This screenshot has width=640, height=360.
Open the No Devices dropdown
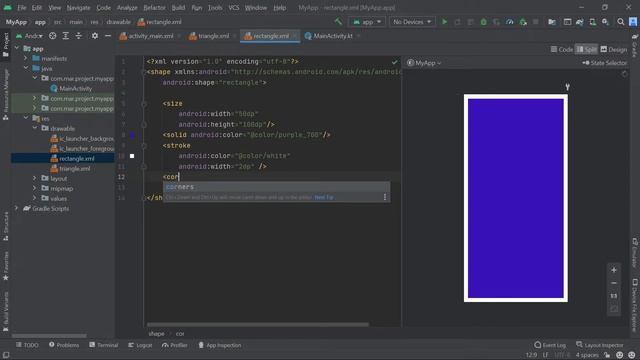point(412,22)
